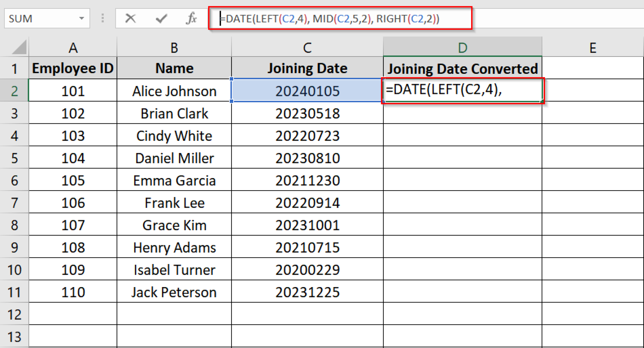Select column A header labeled Employee ID column
The image size is (644, 348).
tap(73, 48)
